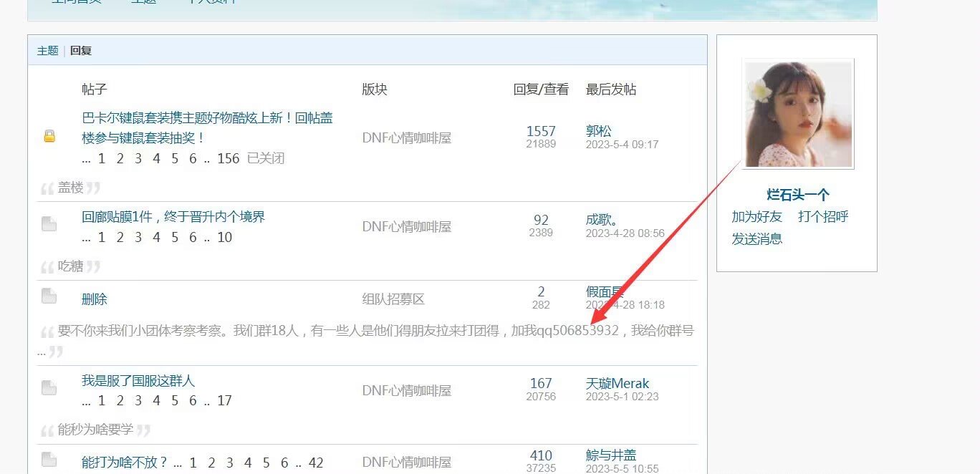
Task: Open thread 我是服了国服这群人
Action: click(138, 380)
